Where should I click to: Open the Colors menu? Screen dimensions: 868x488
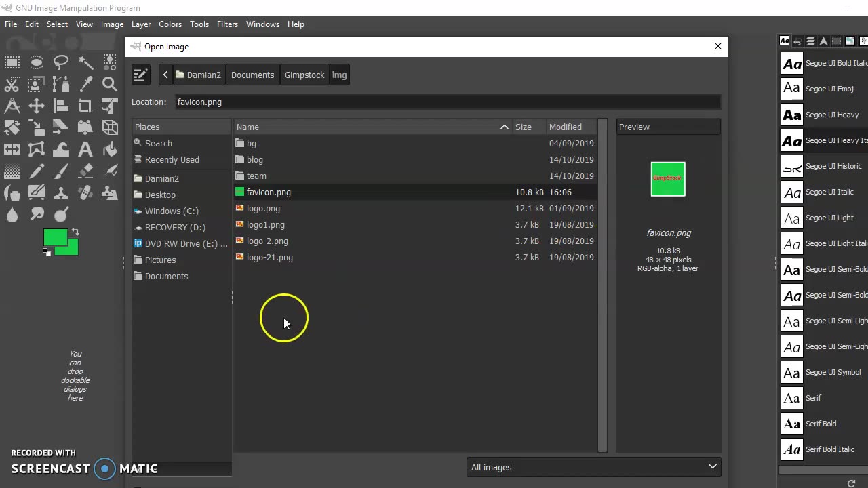pyautogui.click(x=170, y=24)
